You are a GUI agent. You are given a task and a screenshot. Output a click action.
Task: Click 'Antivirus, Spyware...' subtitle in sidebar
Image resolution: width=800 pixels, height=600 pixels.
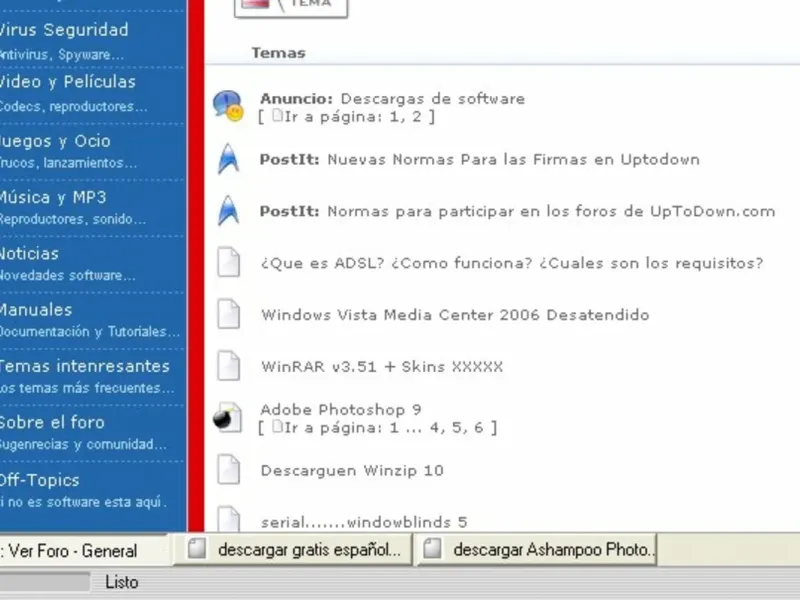pyautogui.click(x=62, y=55)
